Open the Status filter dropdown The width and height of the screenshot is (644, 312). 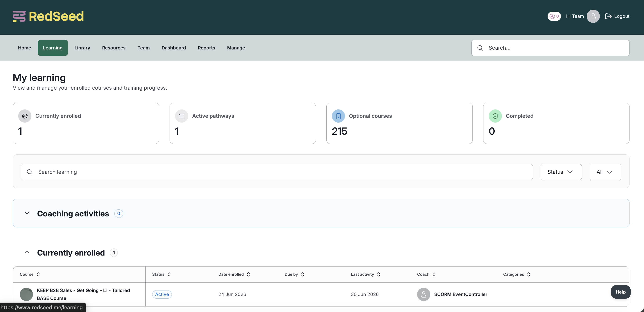(x=561, y=172)
